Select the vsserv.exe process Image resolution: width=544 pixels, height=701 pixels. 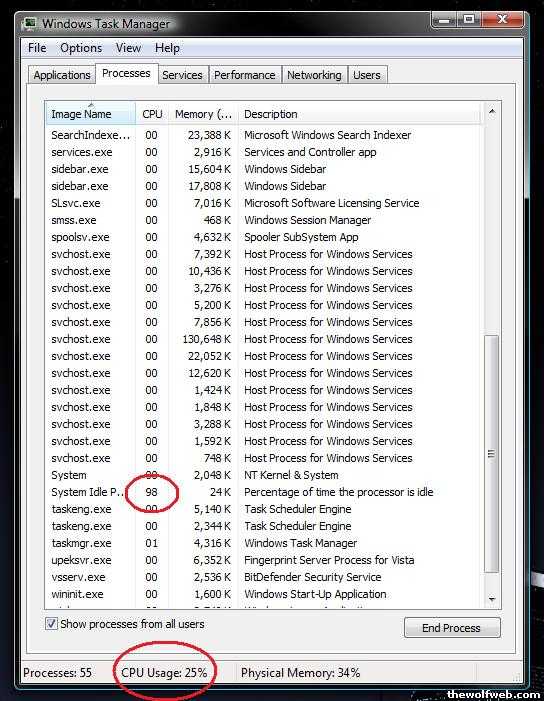pyautogui.click(x=264, y=577)
